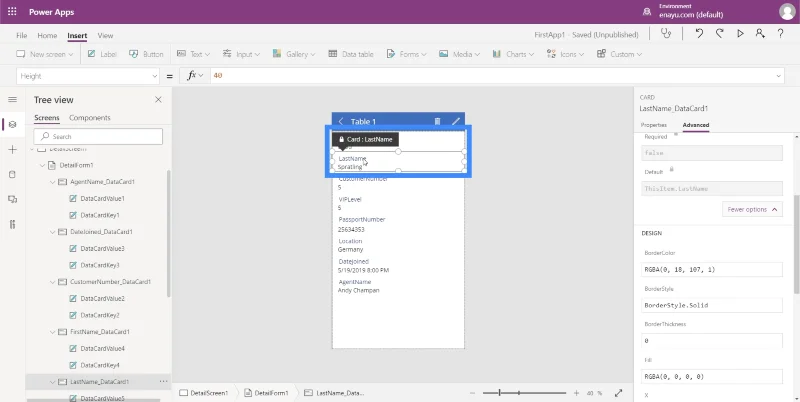This screenshot has width=800, height=402.
Task: Click the Fewer options button
Action: [x=752, y=210]
